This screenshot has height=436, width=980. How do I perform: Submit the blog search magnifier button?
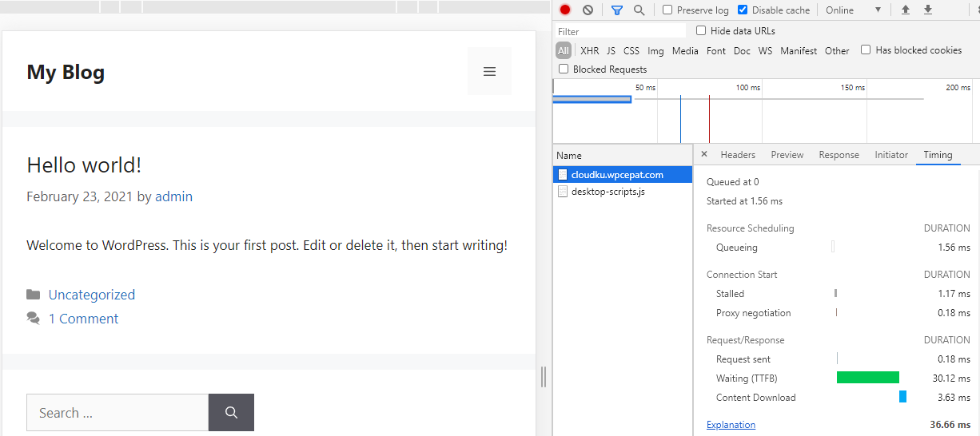pyautogui.click(x=231, y=413)
